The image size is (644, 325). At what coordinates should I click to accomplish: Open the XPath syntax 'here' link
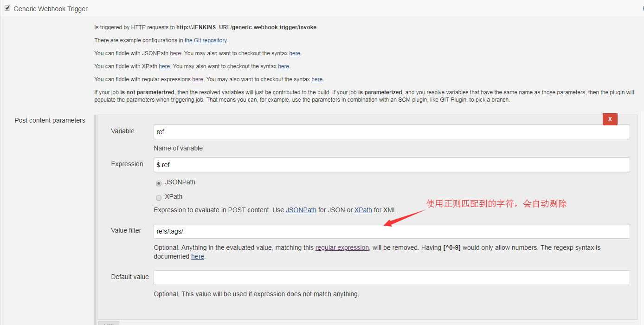tap(283, 66)
